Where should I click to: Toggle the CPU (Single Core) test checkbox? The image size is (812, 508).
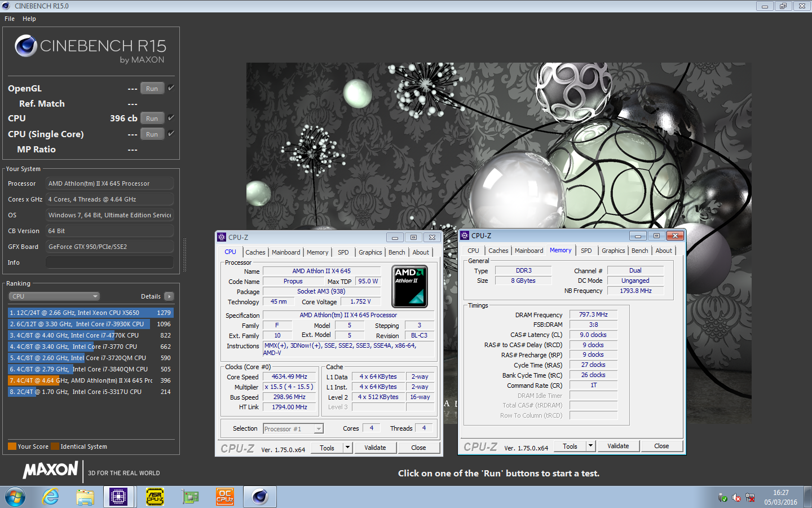click(171, 134)
